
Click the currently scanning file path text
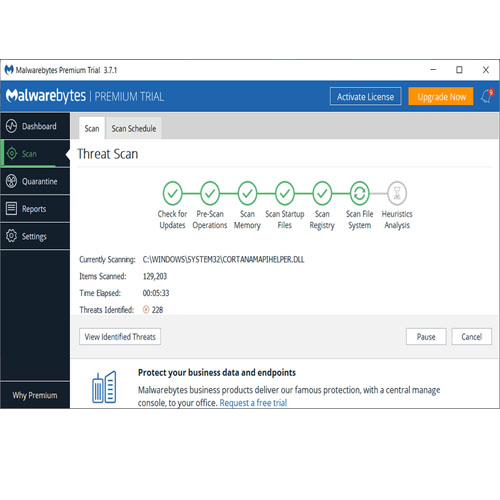point(223,259)
